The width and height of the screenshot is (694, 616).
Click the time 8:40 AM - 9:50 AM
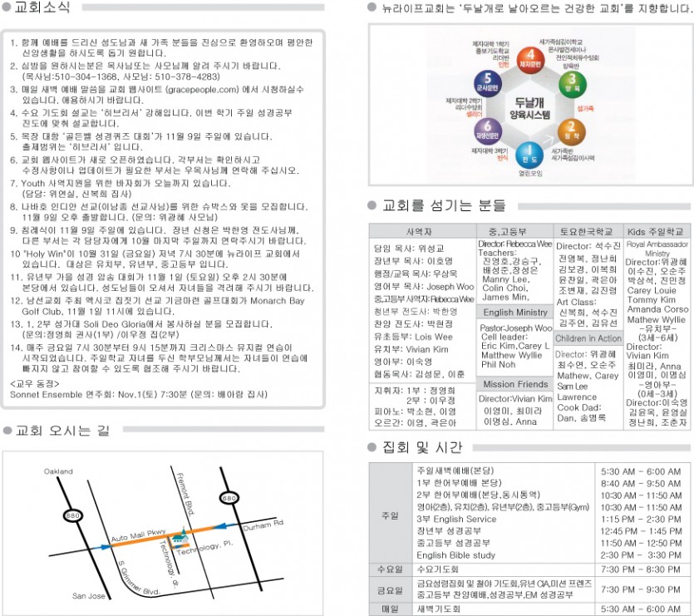point(641,483)
